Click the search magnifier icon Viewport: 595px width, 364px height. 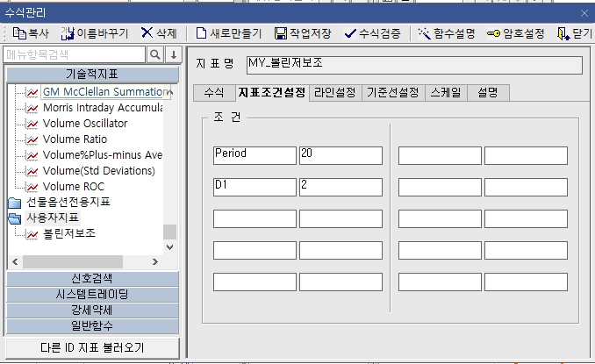(155, 54)
